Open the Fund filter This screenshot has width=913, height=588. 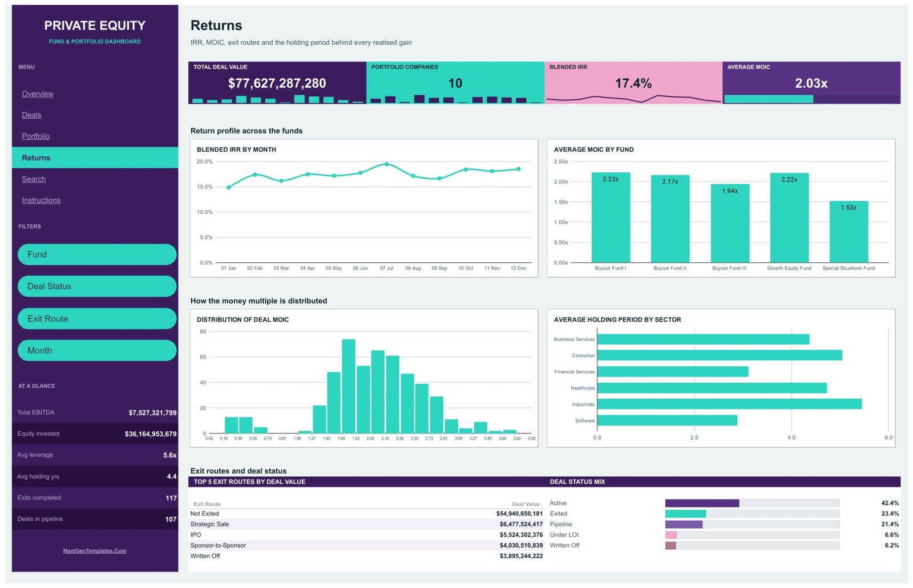(97, 254)
